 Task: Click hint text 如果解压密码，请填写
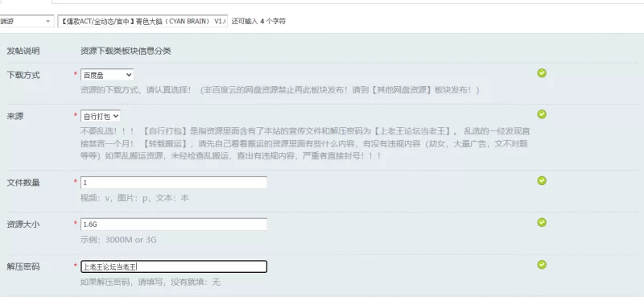151,283
